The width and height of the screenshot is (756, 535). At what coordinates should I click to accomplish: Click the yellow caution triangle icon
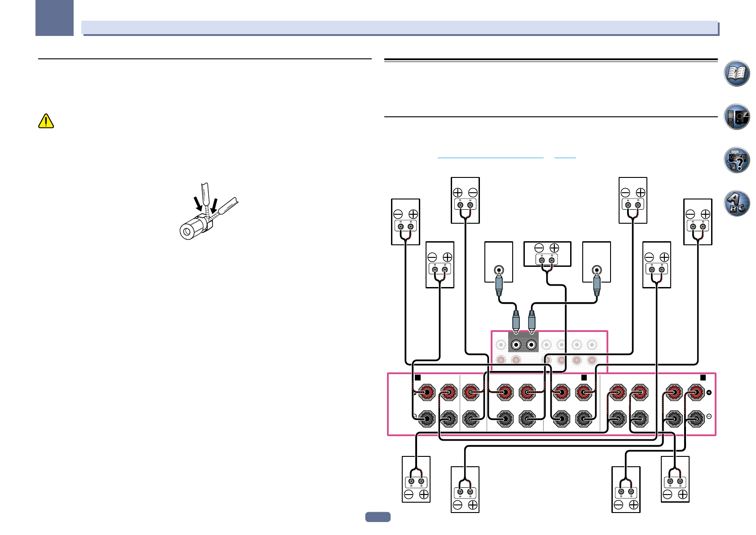tap(46, 121)
